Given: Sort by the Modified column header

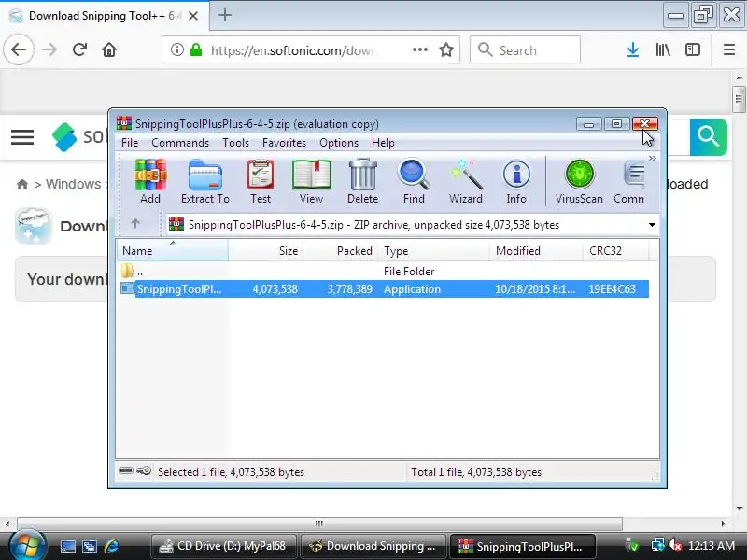Looking at the screenshot, I should [x=536, y=251].
